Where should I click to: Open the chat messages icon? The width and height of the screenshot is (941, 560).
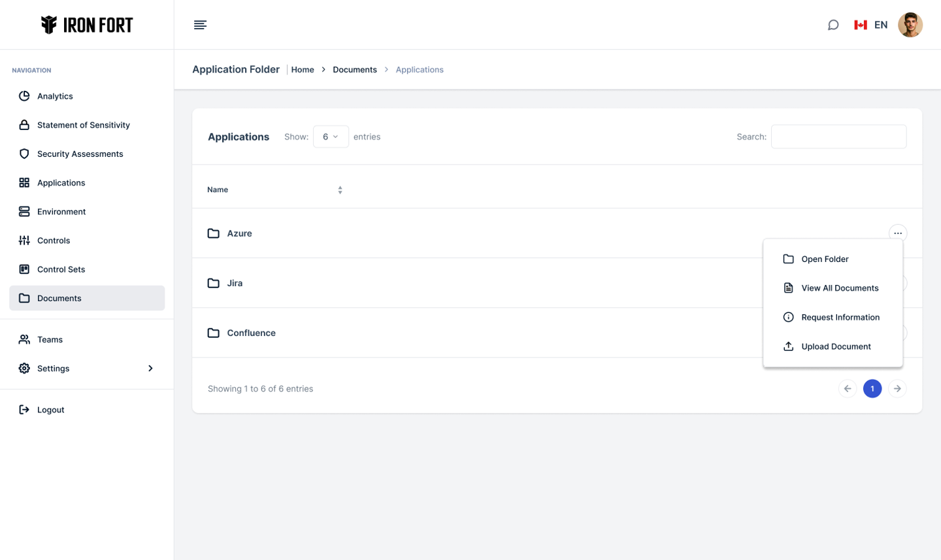point(833,25)
